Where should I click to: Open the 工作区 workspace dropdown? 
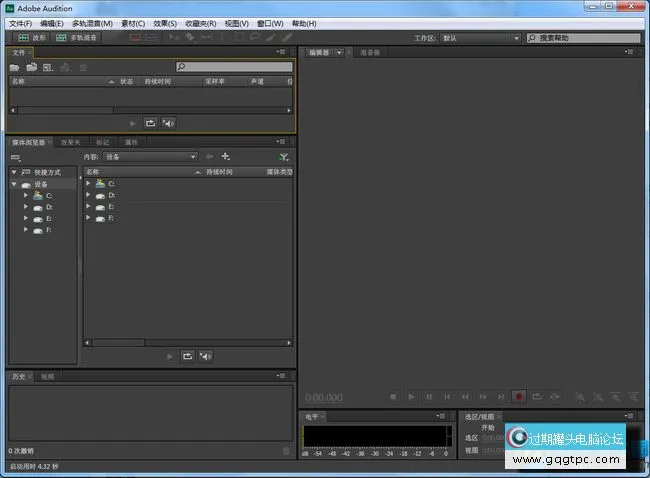[x=482, y=38]
